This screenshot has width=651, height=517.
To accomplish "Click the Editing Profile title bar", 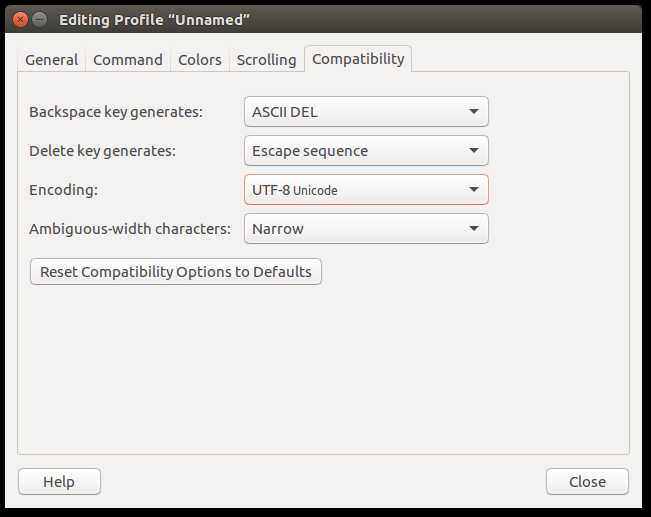I will point(300,19).
